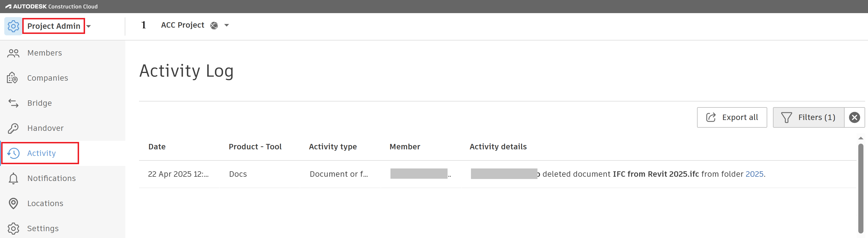Expand the Project Admin product dropdown arrow
This screenshot has height=238, width=868.
coord(88,26)
